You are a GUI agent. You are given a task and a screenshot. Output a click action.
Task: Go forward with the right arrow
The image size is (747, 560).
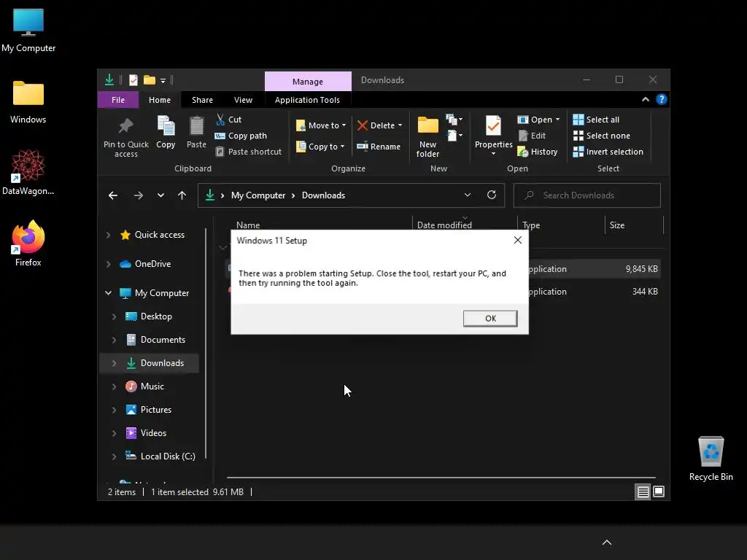pos(138,195)
